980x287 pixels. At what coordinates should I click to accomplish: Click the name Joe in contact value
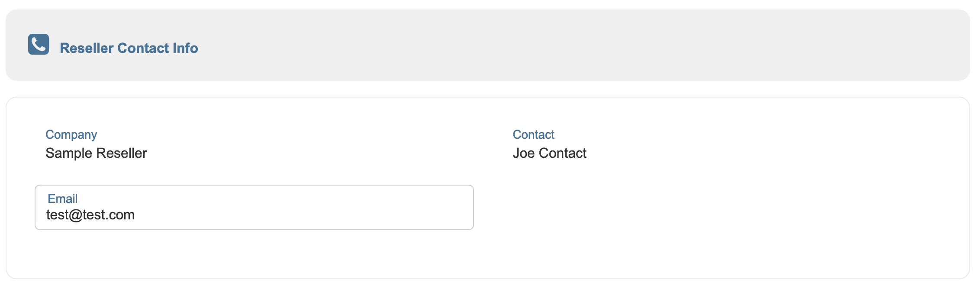524,153
